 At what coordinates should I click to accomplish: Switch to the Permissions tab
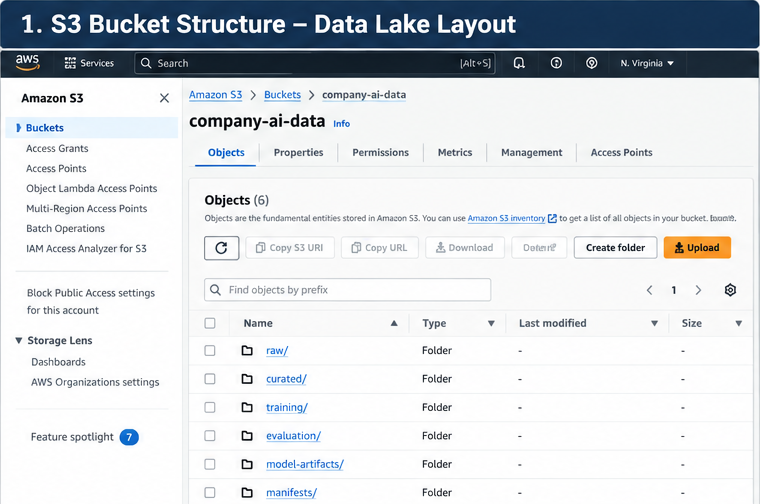[x=380, y=153]
